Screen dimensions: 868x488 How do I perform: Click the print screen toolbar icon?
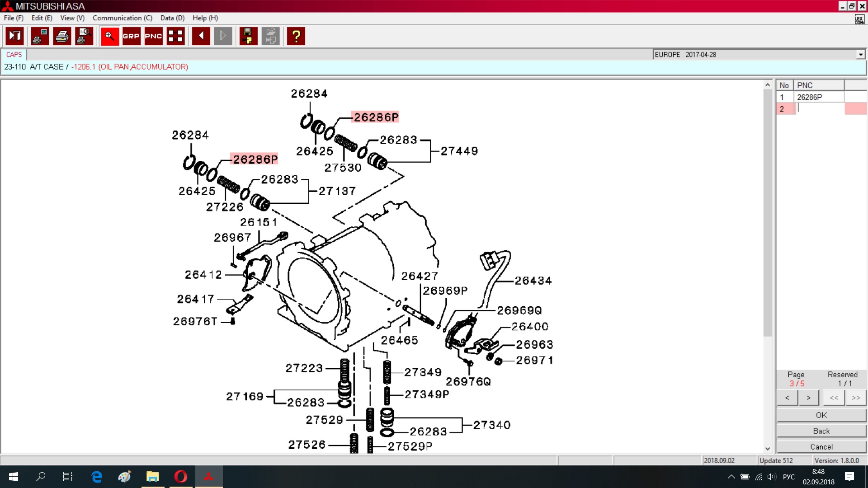pyautogui.click(x=40, y=36)
